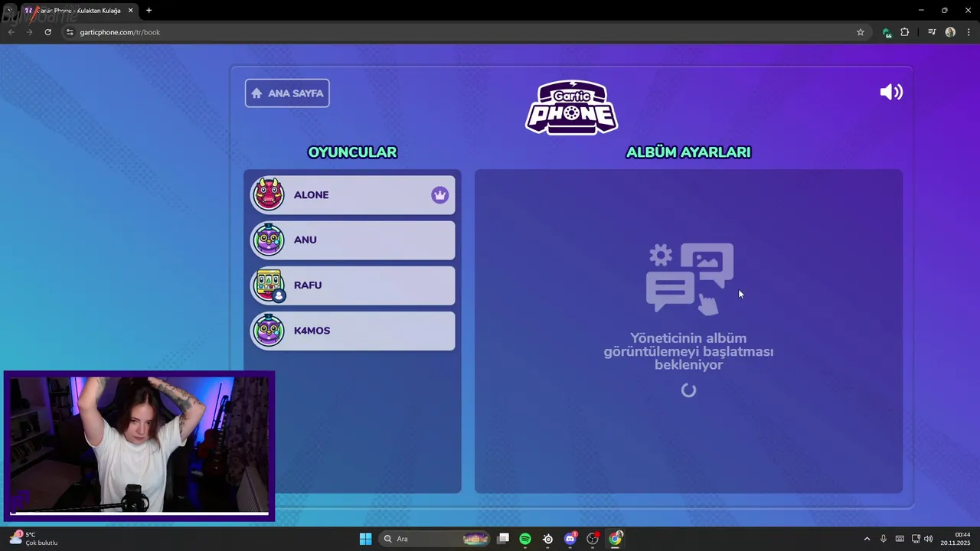This screenshot has width=980, height=551.
Task: Open OBS Studio from the taskbar
Action: click(x=593, y=539)
